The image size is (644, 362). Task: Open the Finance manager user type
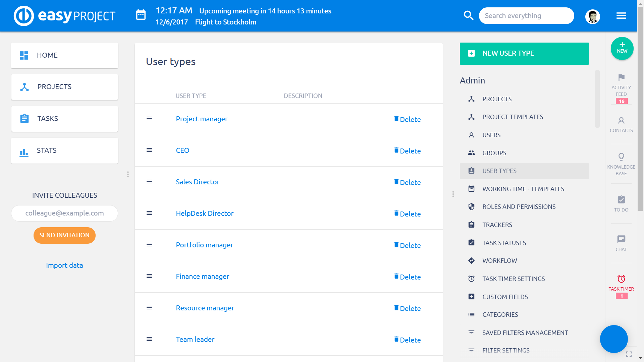click(x=203, y=277)
